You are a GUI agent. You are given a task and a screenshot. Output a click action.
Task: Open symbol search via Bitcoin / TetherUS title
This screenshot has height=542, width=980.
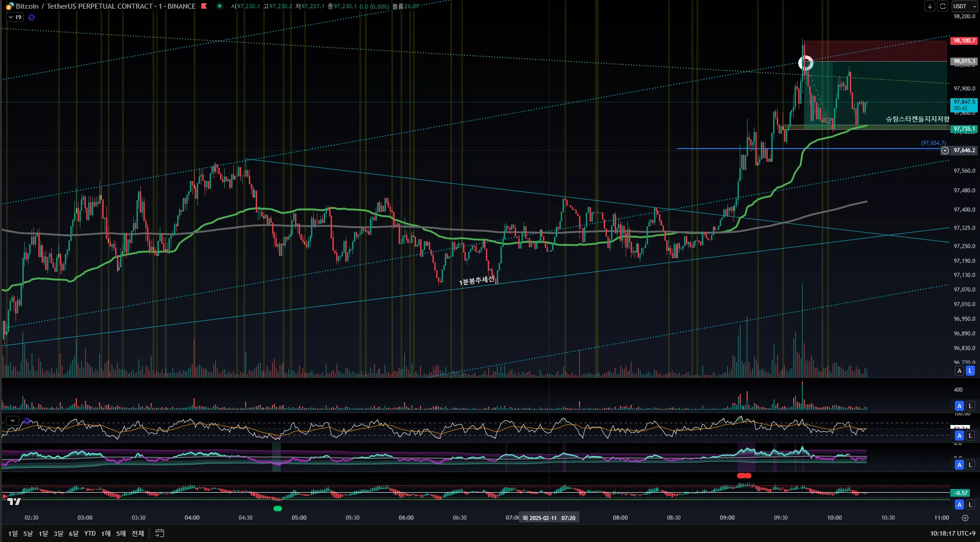click(x=105, y=6)
